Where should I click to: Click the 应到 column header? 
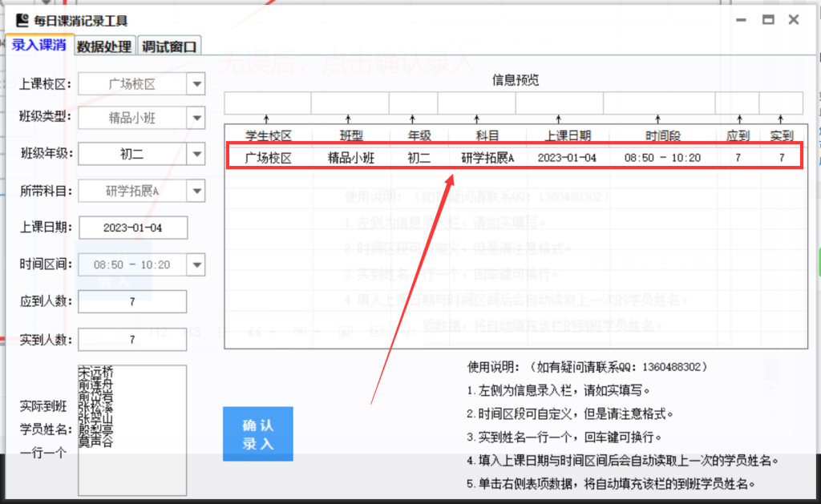pyautogui.click(x=738, y=135)
